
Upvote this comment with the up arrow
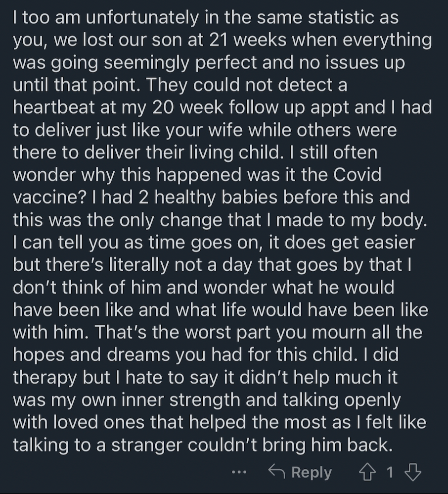tap(367, 472)
